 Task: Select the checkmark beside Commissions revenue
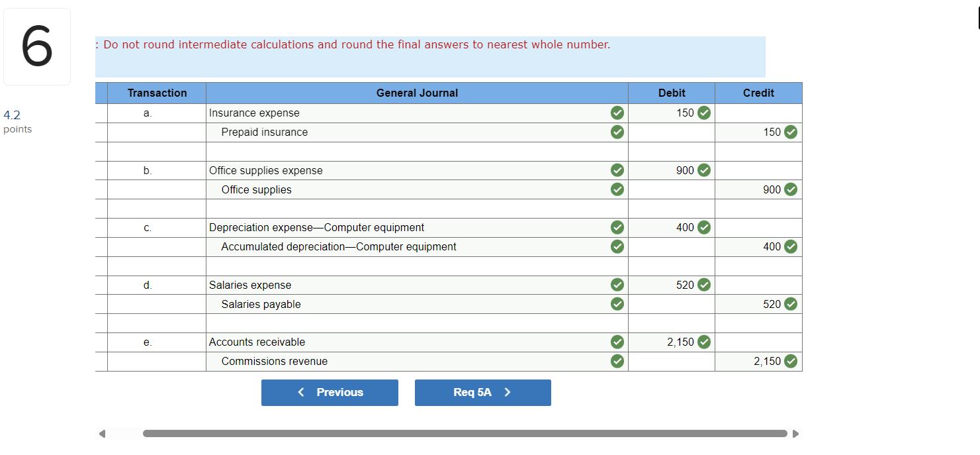617,361
